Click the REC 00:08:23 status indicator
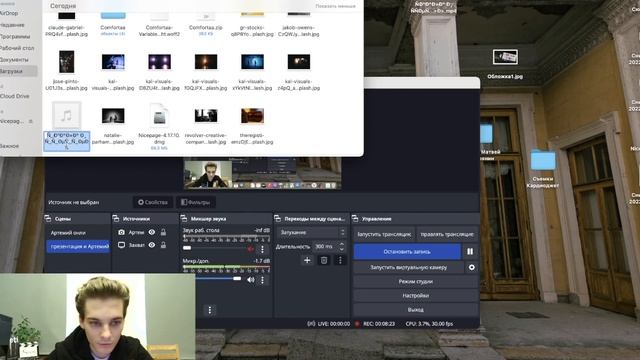The image size is (640, 360). point(375,324)
